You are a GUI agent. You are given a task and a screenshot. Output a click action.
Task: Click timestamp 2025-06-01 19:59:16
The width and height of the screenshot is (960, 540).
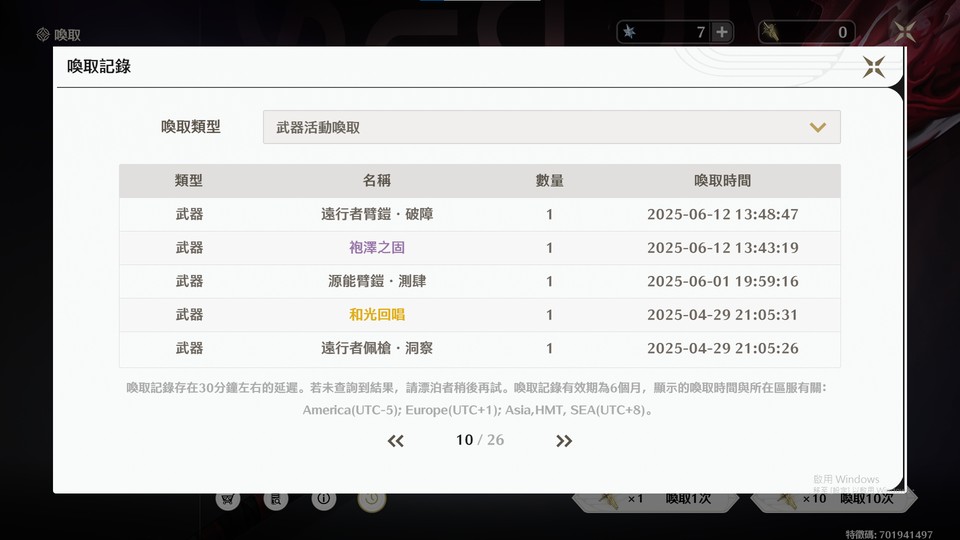click(x=722, y=281)
